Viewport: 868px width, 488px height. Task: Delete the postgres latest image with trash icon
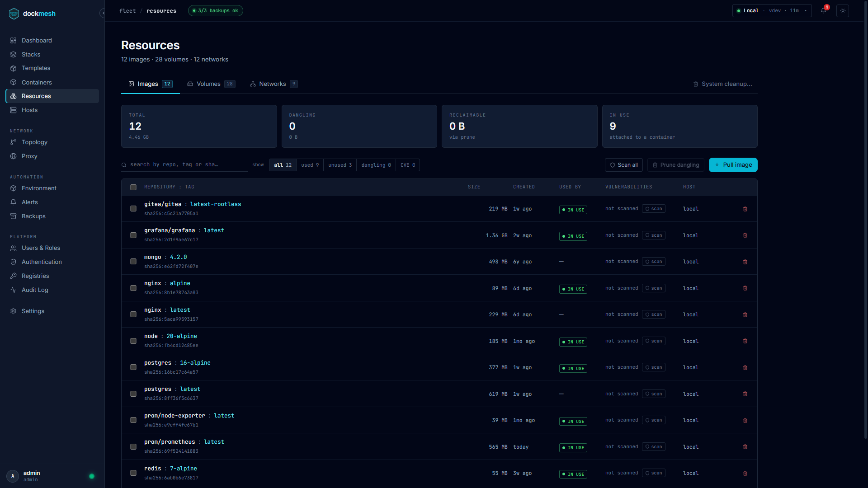tap(745, 394)
